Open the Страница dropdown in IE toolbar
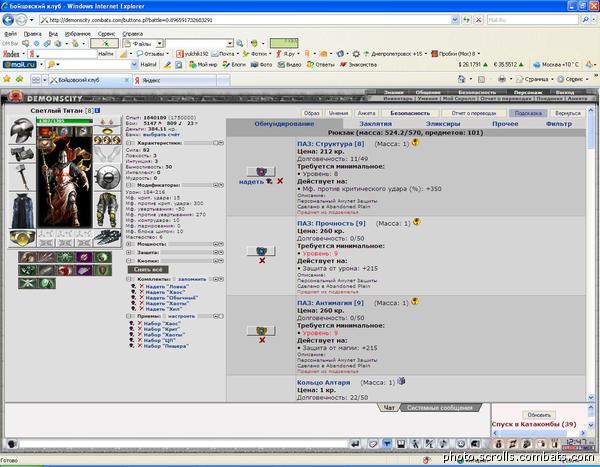 coord(534,79)
